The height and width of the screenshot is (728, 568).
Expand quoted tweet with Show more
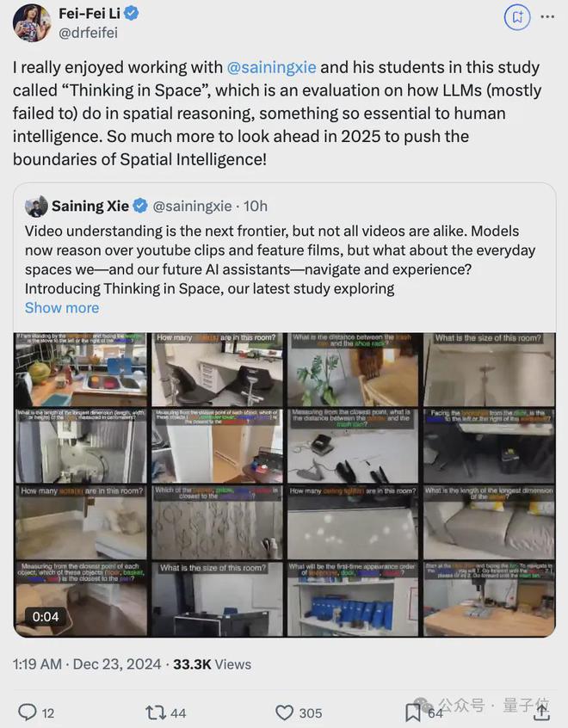click(62, 308)
